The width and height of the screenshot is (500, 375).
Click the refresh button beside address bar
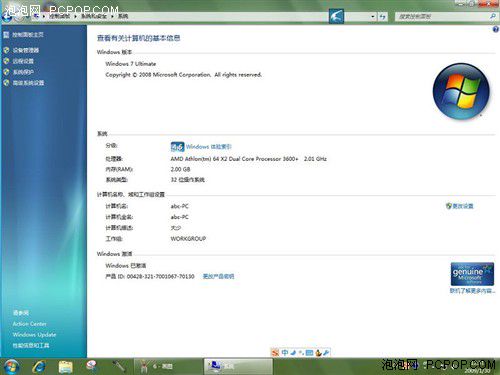pyautogui.click(x=383, y=16)
